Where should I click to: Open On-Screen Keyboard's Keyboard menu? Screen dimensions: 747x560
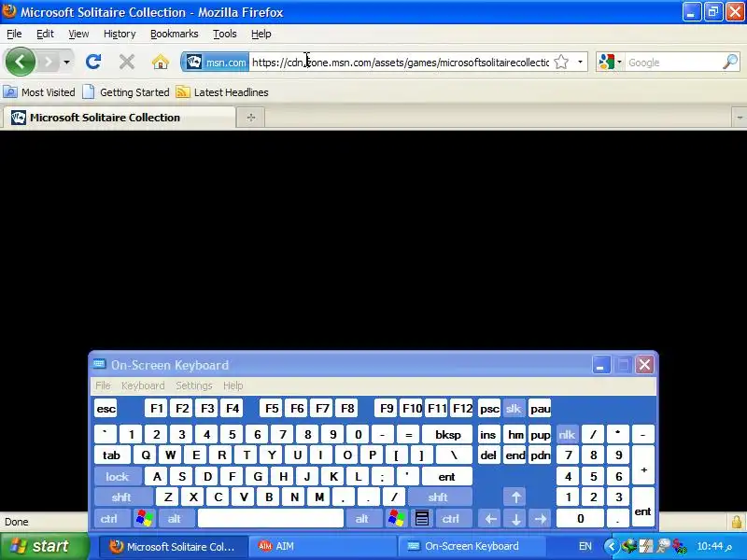pyautogui.click(x=143, y=385)
